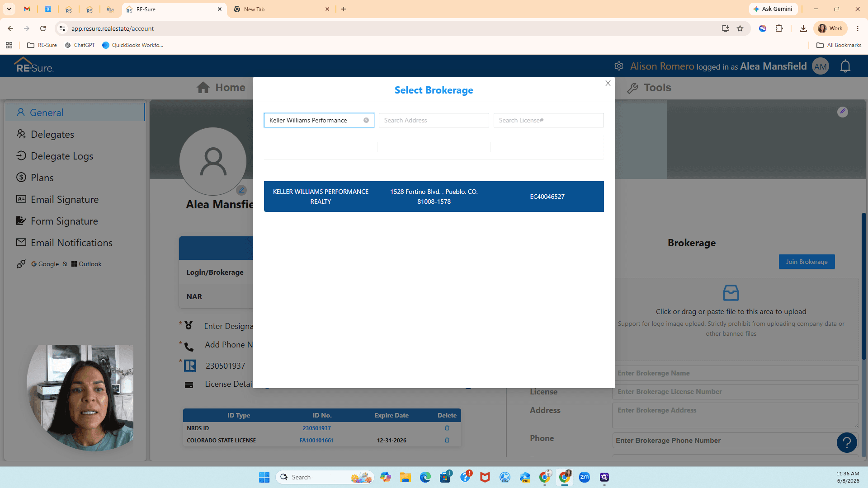This screenshot has height=488, width=868.
Task: Click the RE-Sure logo
Action: tap(34, 66)
